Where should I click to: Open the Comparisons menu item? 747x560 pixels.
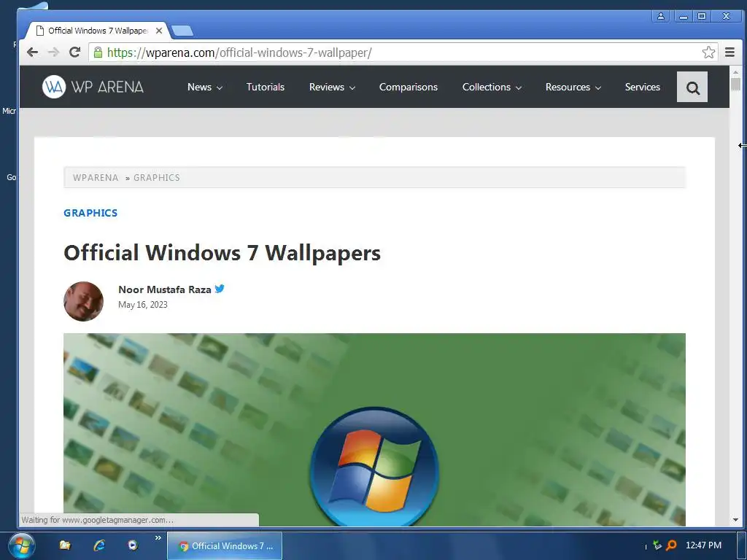(409, 87)
